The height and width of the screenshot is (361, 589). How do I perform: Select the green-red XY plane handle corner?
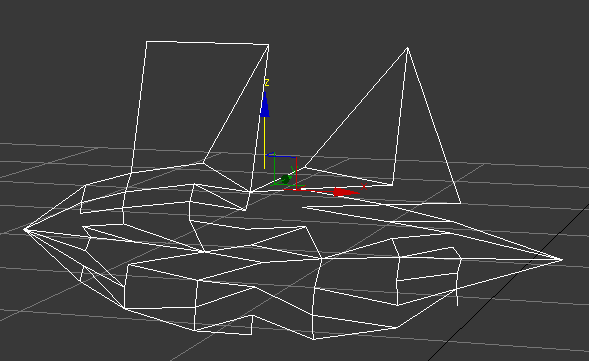tap(297, 186)
